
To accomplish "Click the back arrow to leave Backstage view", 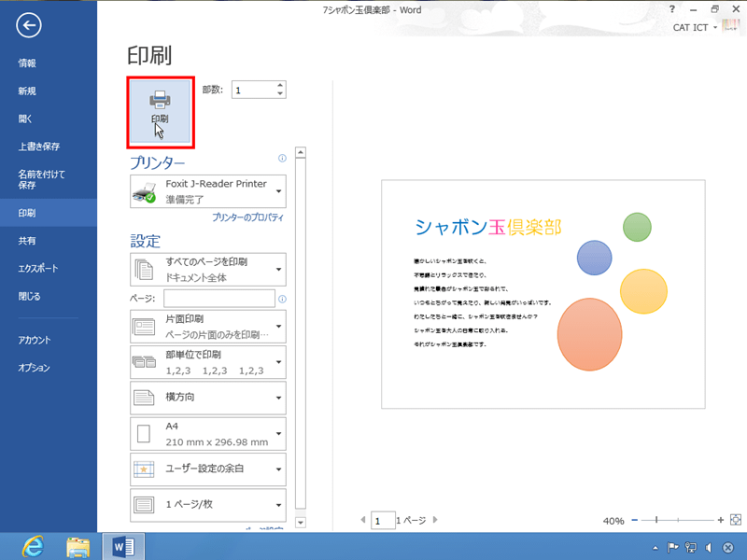I will coord(28,26).
